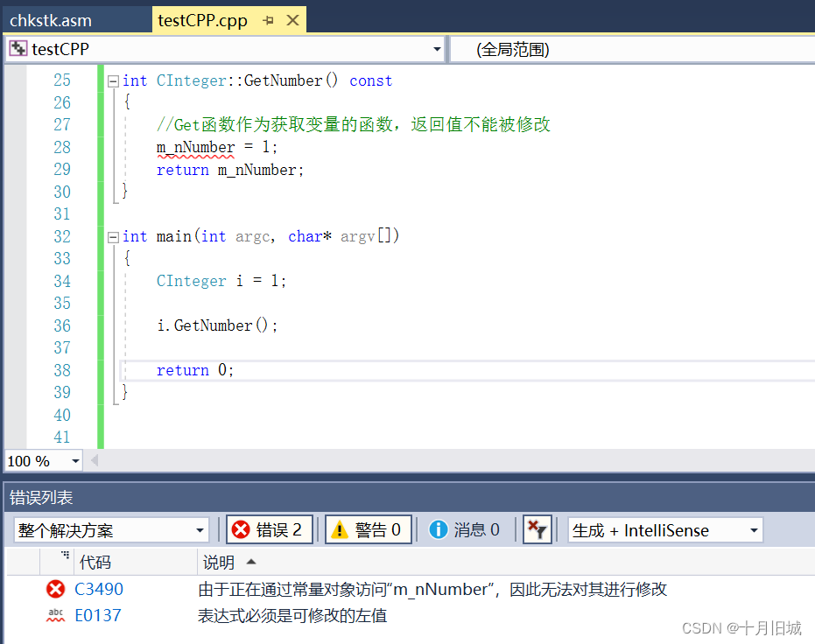
Task: Click the category column header icon
Action: pos(65,556)
